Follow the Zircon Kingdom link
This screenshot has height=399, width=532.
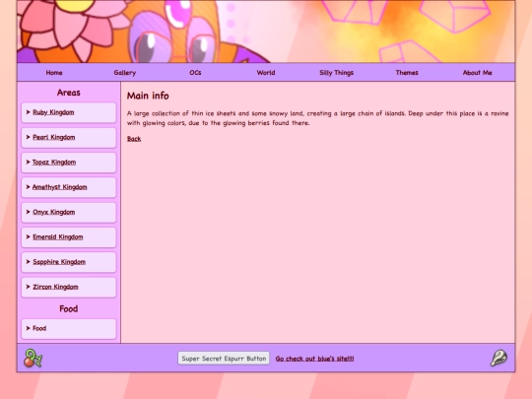(55, 287)
